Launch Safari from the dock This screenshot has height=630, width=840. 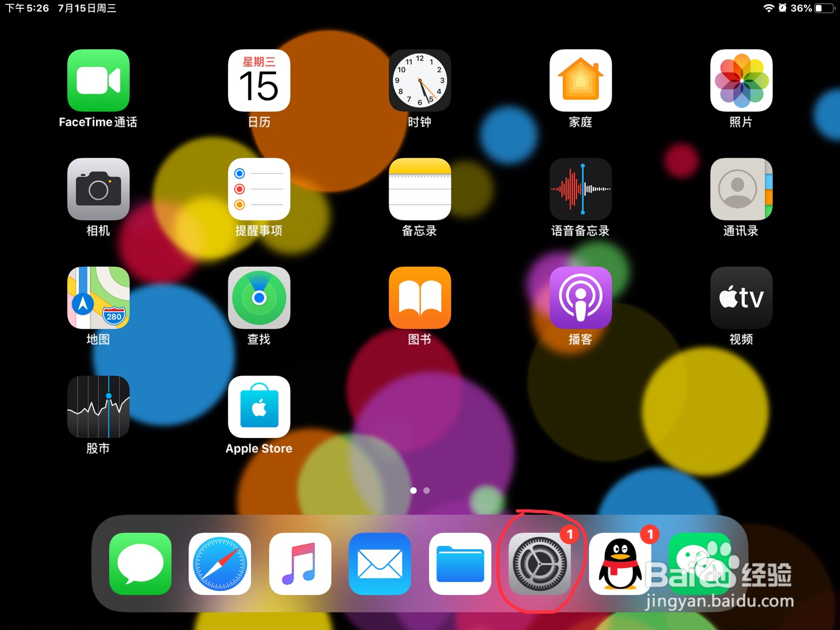coord(220,564)
